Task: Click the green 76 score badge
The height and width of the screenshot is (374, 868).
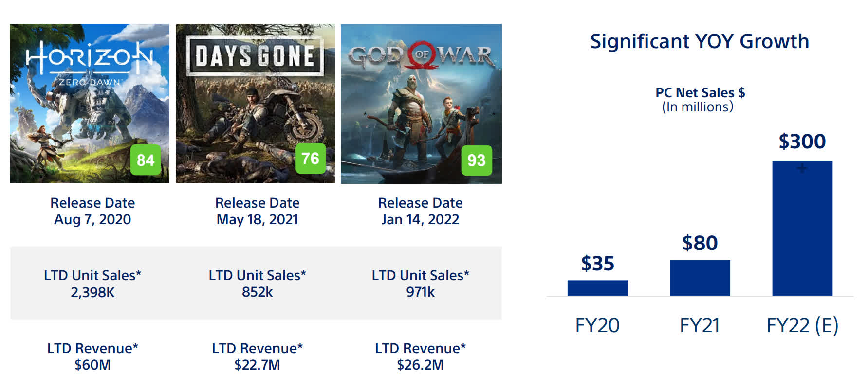Action: (x=310, y=158)
